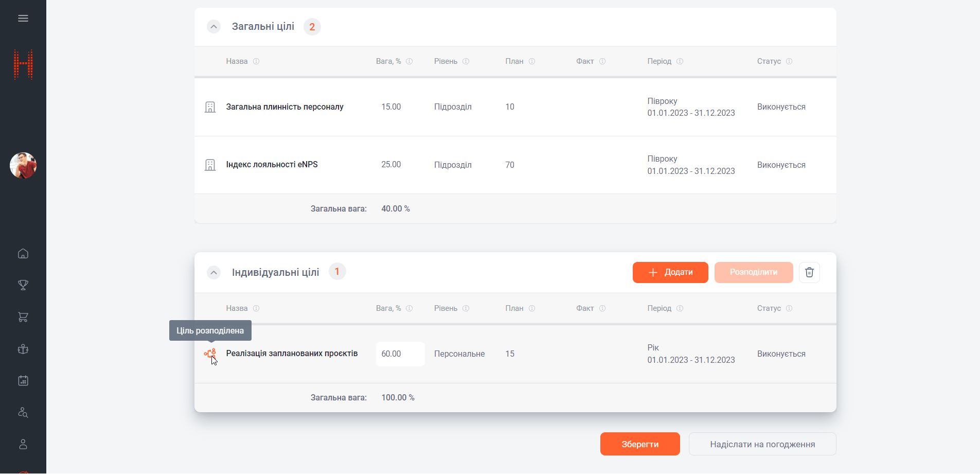980x474 pixels.
Task: Collapse the Загальні цілі section
Action: click(213, 27)
